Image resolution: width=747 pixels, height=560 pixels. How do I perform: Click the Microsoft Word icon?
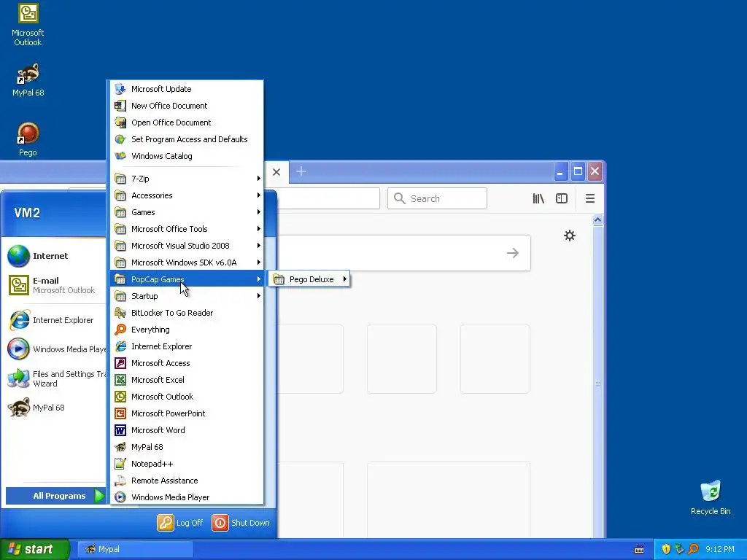[x=120, y=430]
